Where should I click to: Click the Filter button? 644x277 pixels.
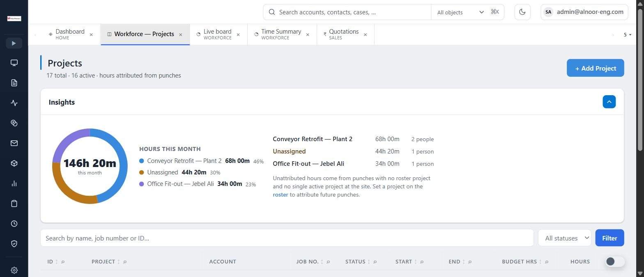tap(609, 238)
